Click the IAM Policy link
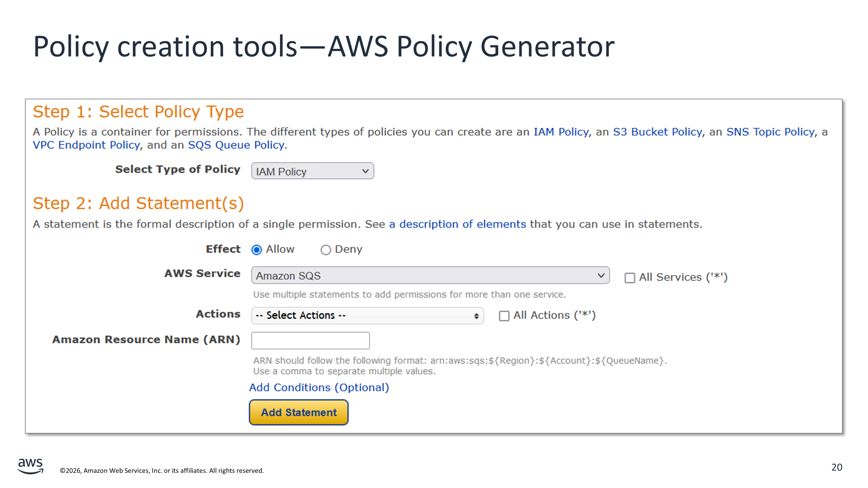This screenshot has height=488, width=868. (x=561, y=132)
